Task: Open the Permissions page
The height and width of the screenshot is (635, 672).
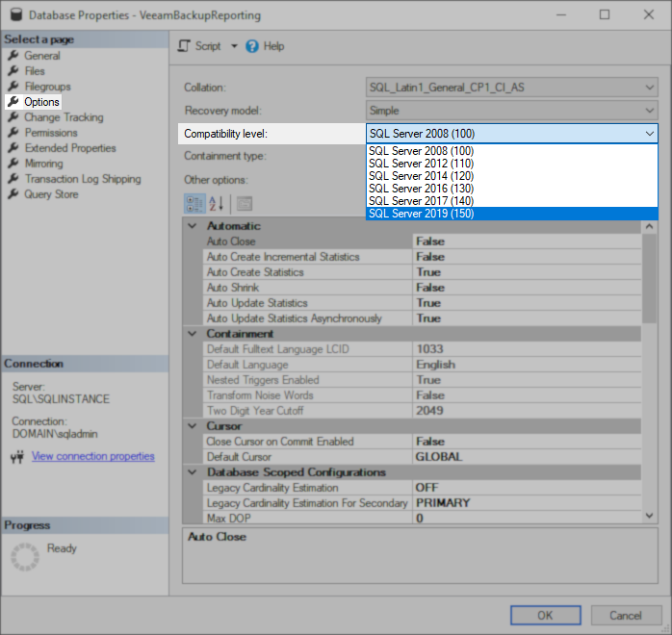Action: click(x=51, y=133)
